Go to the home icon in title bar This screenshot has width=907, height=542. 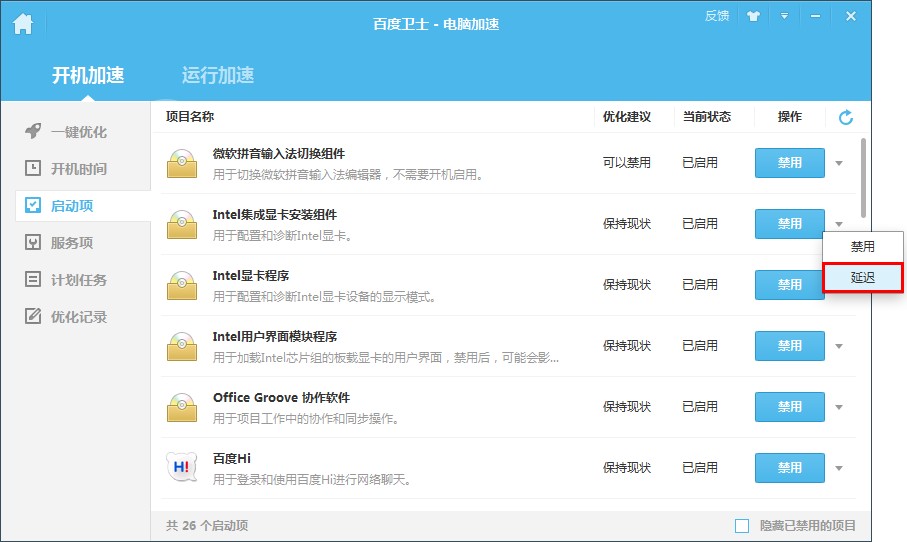[23, 24]
